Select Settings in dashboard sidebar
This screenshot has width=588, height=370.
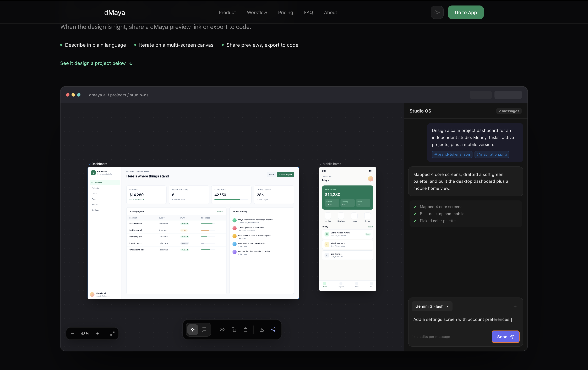click(x=105, y=210)
